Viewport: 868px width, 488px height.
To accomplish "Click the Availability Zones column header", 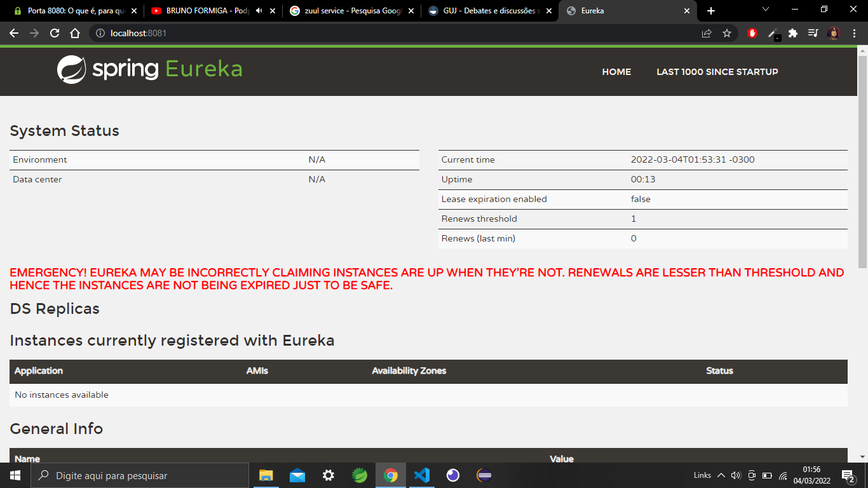I will tap(409, 370).
